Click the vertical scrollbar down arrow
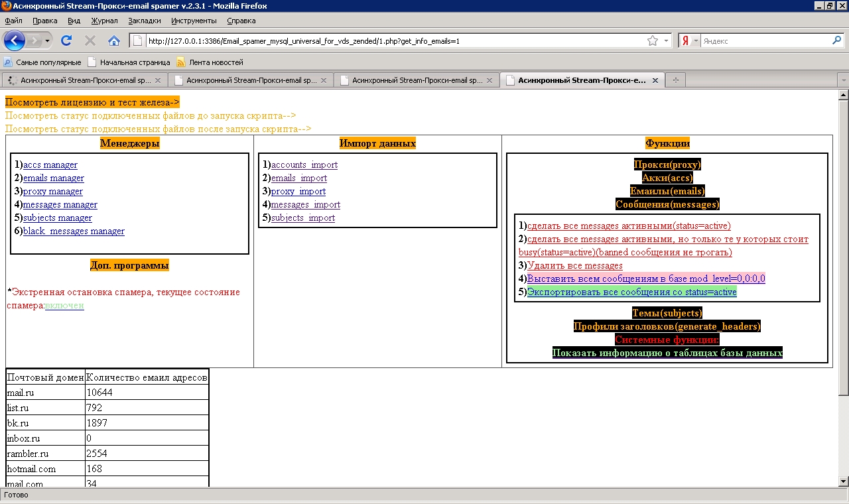This screenshot has width=849, height=504. 844,481
